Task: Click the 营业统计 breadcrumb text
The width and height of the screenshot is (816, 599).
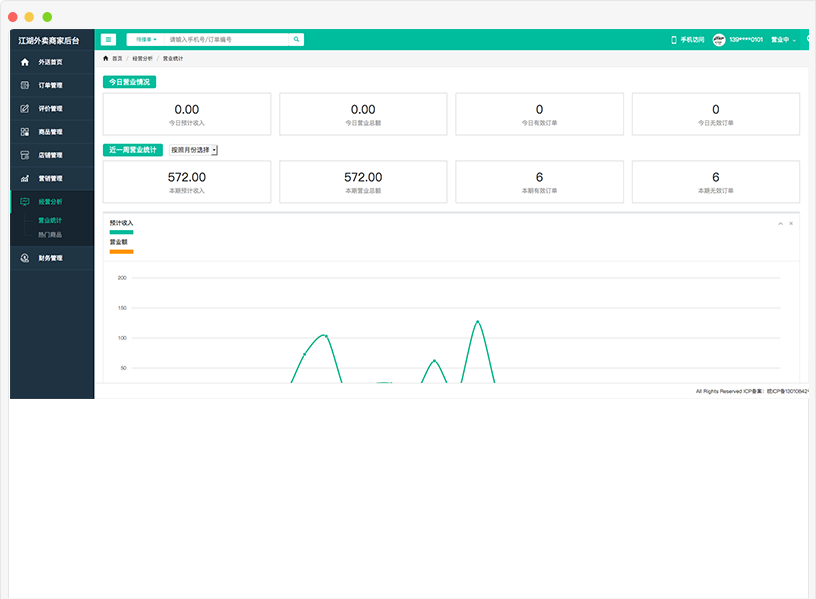Action: click(173, 58)
